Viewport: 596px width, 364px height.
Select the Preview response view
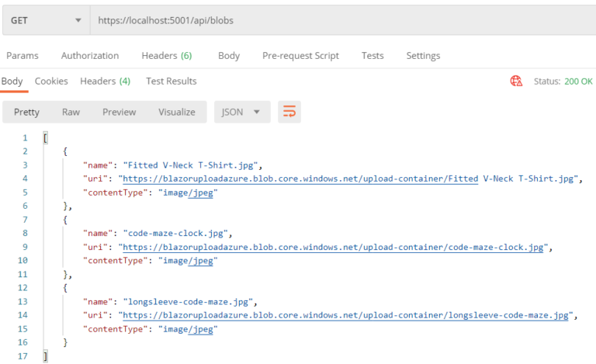pyautogui.click(x=119, y=112)
